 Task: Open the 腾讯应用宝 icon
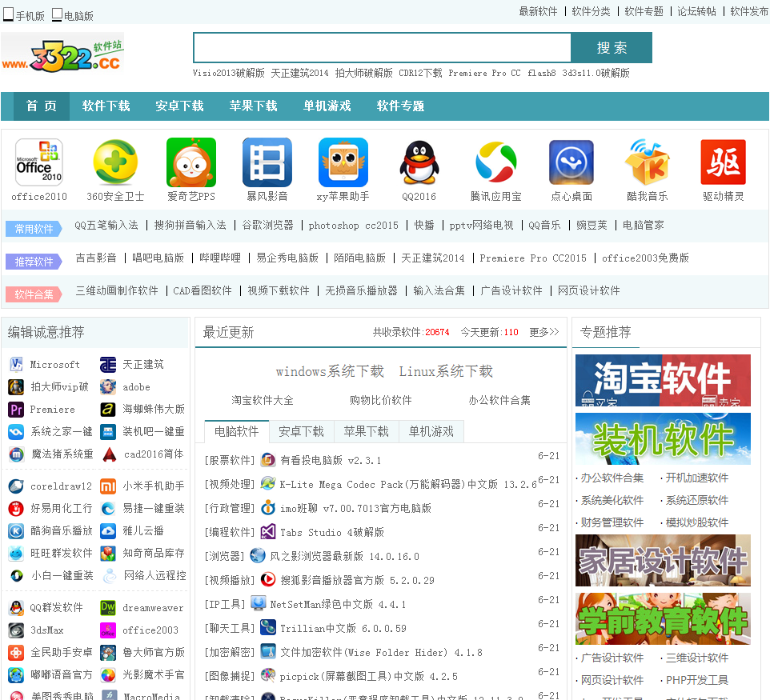[x=495, y=162]
